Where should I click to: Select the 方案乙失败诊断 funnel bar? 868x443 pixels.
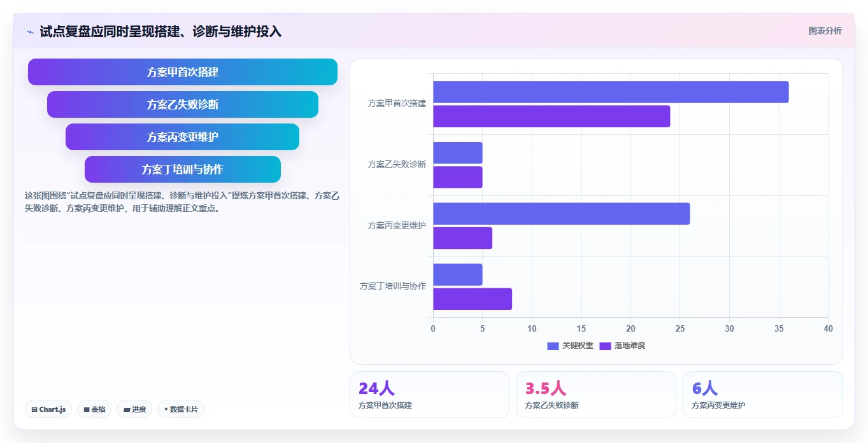[183, 104]
